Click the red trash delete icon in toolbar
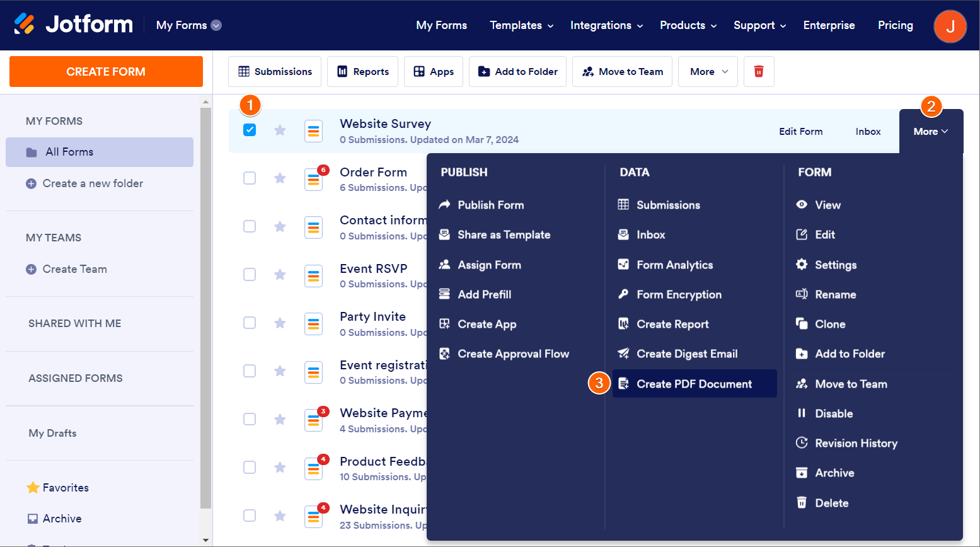Viewport: 980px width, 547px height. (759, 72)
